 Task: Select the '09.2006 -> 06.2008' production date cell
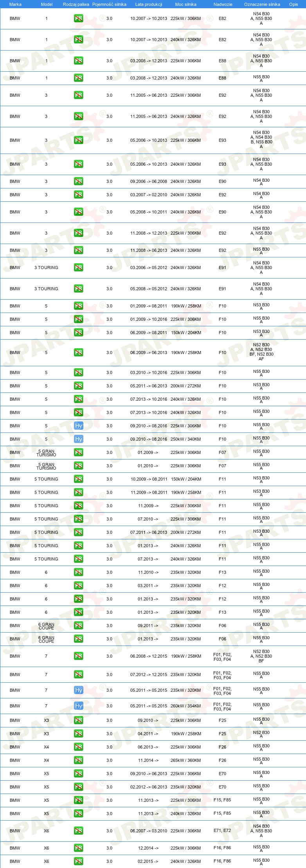[149, 181]
